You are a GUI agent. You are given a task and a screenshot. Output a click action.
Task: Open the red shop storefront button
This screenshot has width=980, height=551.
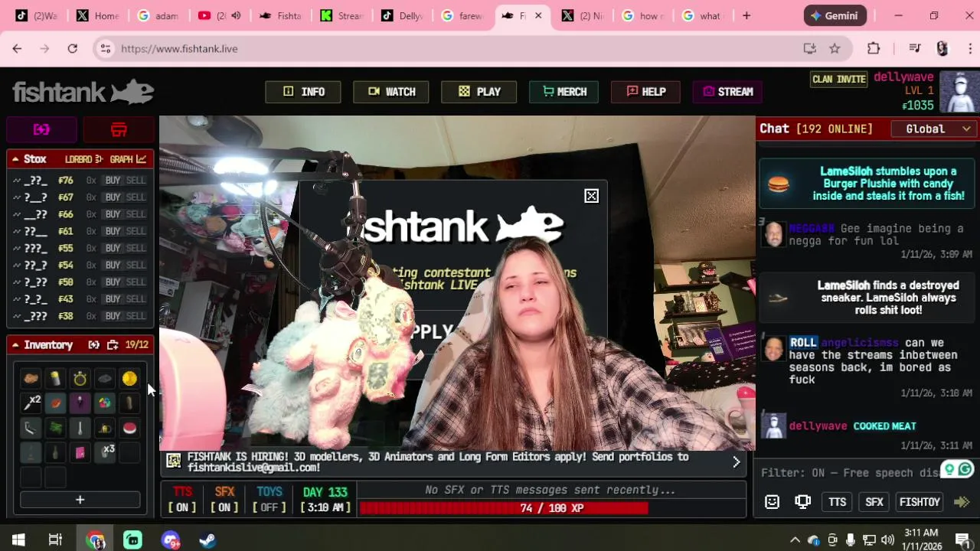tap(119, 129)
